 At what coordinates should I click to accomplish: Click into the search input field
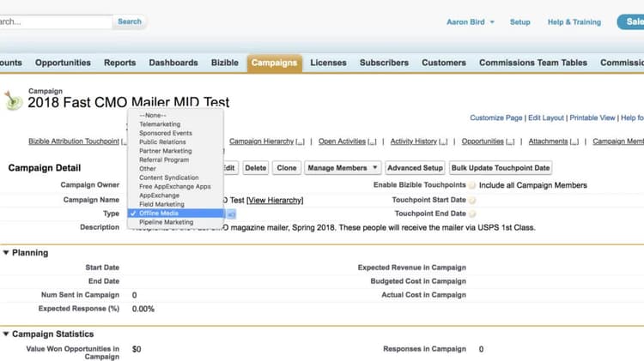click(56, 21)
